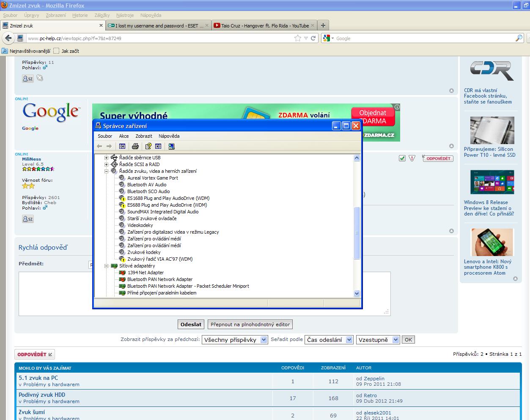Open the address bar history dropdown arrow
Screen dimensions: 530x420
point(306,38)
